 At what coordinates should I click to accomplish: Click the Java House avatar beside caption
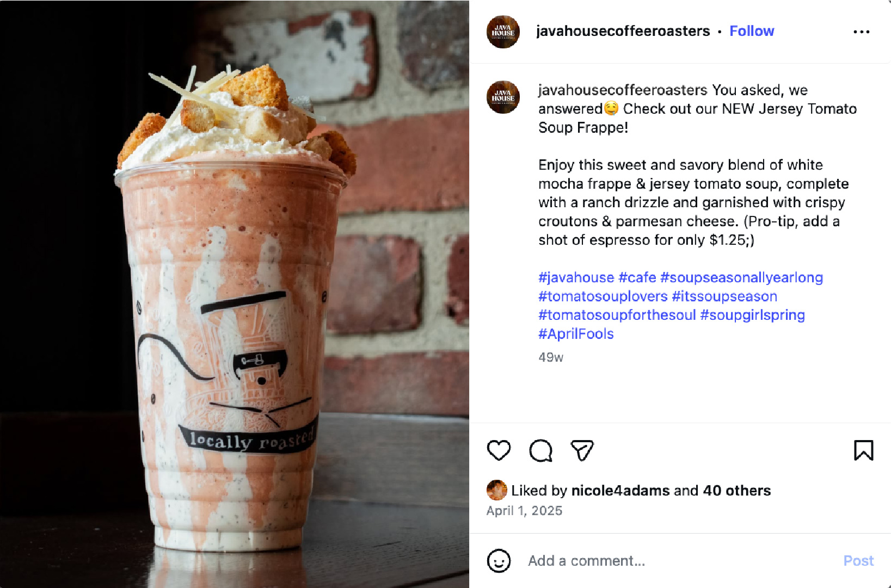(503, 97)
